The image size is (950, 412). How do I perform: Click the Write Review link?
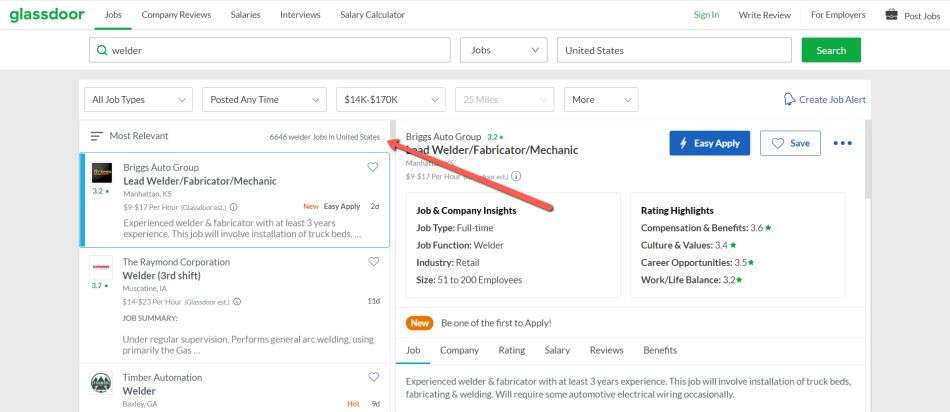765,15
